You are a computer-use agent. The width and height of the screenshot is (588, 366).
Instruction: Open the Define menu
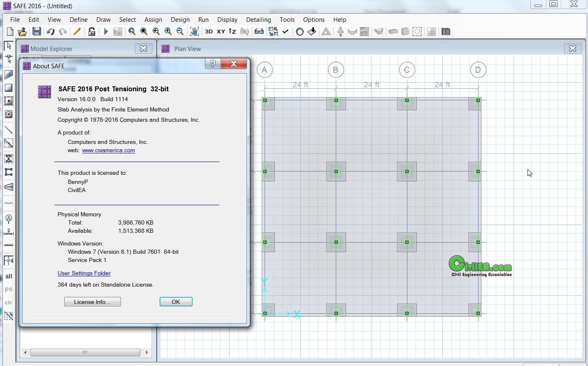point(78,19)
